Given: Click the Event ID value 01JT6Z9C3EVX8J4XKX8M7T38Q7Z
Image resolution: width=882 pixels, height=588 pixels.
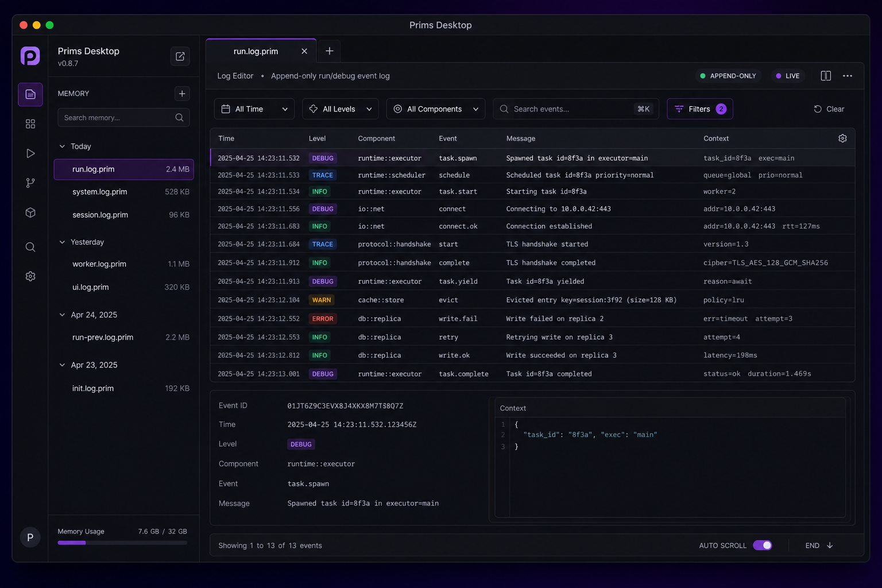Looking at the screenshot, I should pyautogui.click(x=345, y=406).
